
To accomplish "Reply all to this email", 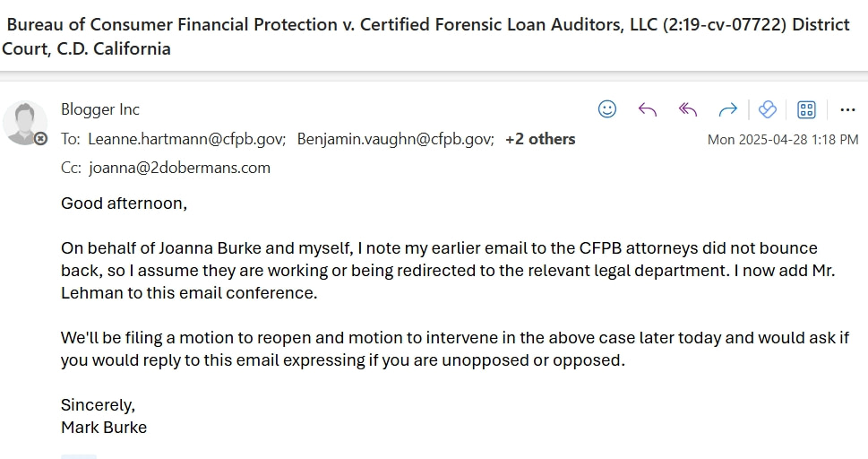I will (688, 109).
